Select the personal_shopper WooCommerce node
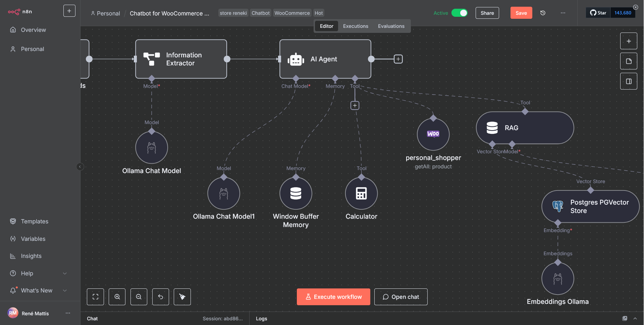 coord(433,134)
